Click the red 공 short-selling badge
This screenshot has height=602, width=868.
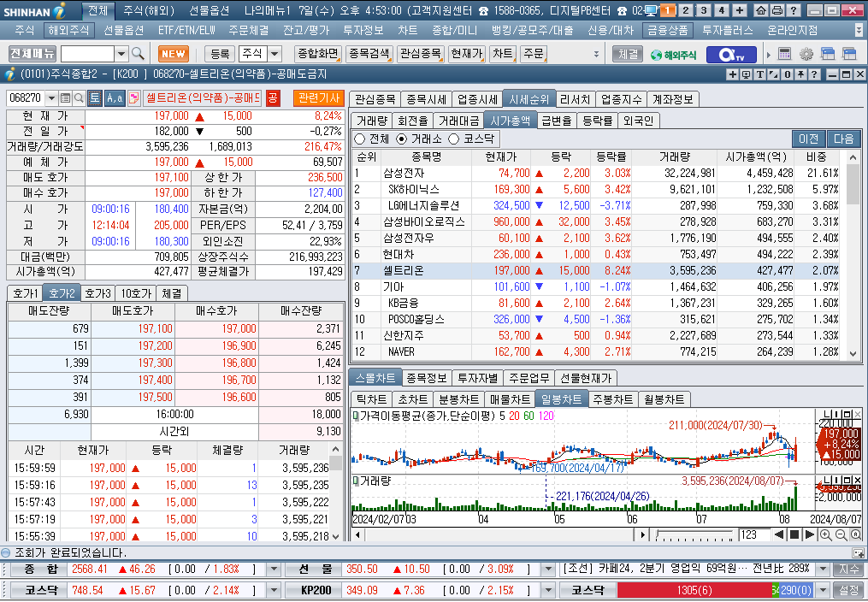[x=272, y=98]
